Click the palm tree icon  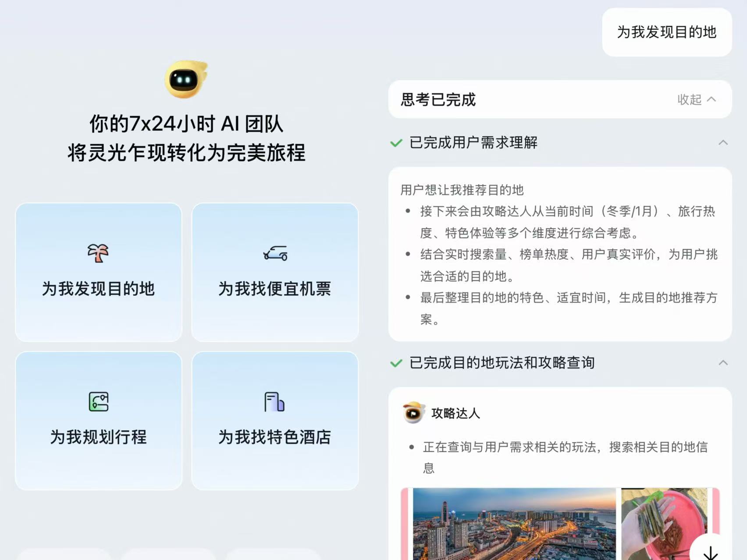pos(98,253)
